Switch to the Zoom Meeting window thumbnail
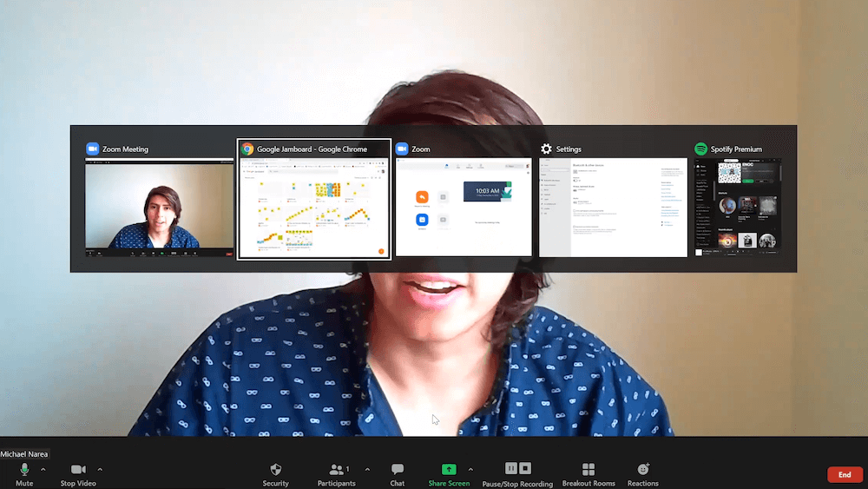The width and height of the screenshot is (868, 489). point(159,208)
